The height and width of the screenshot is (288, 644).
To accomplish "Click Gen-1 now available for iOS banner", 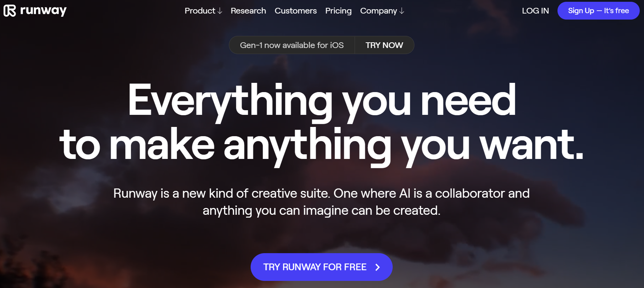I will click(x=292, y=45).
